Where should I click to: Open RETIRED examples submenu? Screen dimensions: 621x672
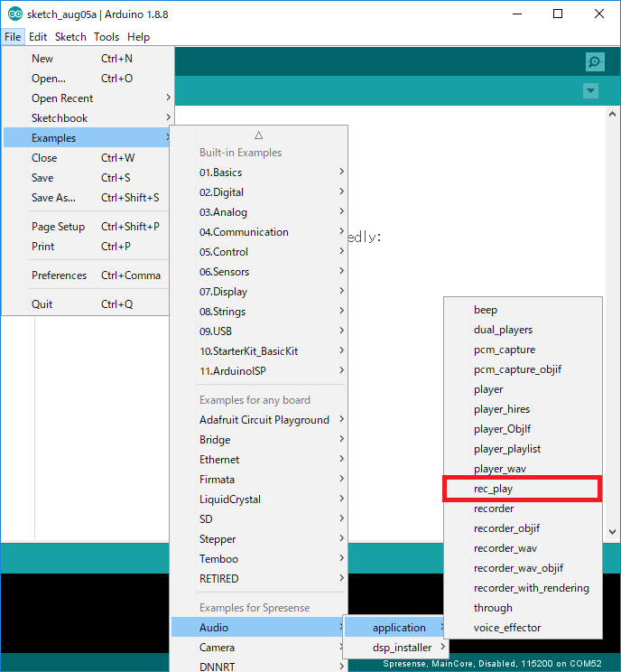(x=259, y=579)
